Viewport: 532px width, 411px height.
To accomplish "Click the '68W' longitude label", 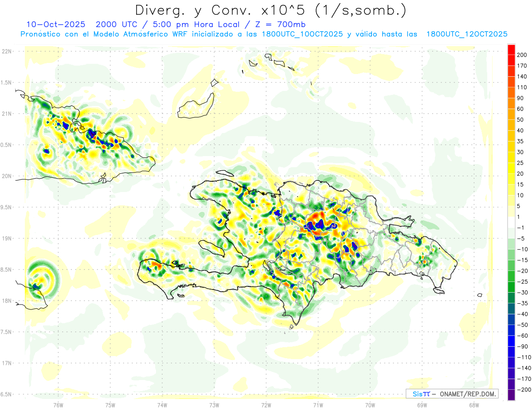I will (474, 405).
